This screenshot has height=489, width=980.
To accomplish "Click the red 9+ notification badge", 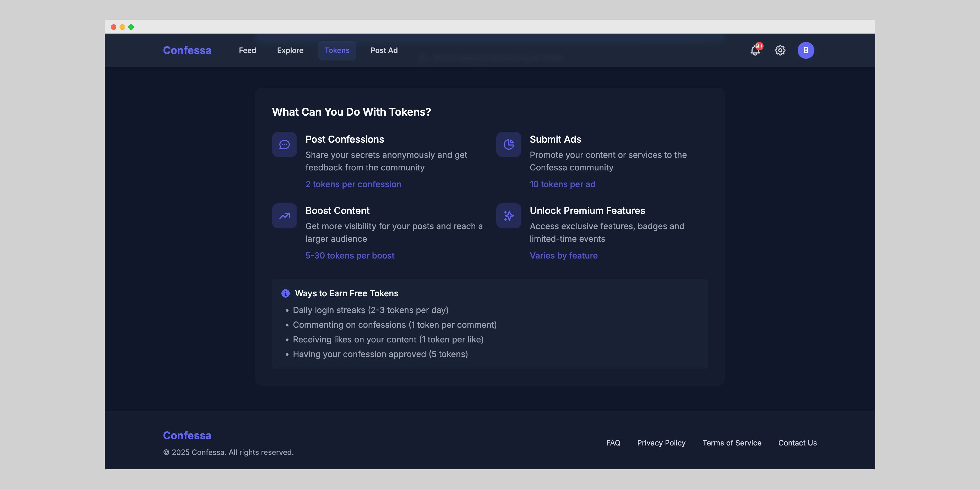I will pos(759,46).
